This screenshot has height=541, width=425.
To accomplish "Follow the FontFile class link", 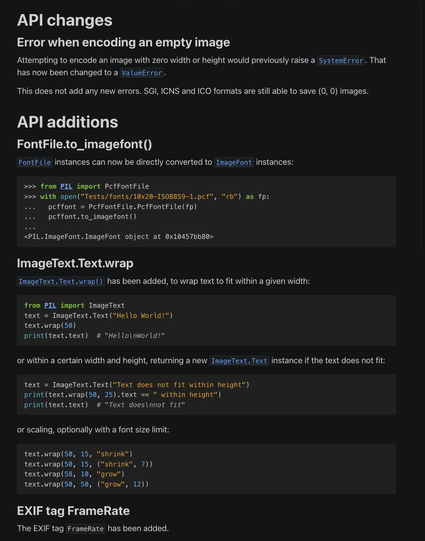I will pyautogui.click(x=34, y=162).
